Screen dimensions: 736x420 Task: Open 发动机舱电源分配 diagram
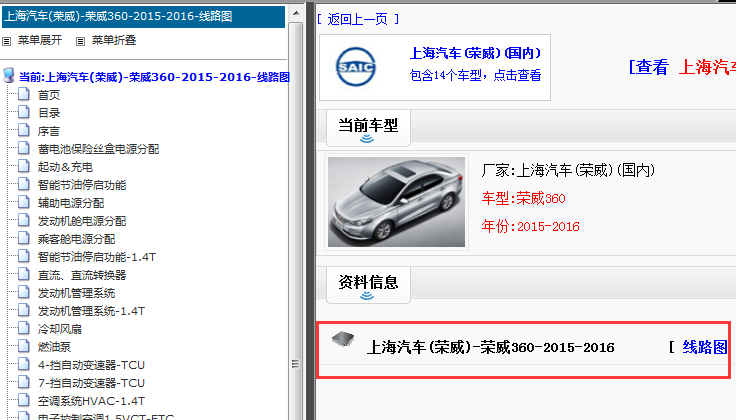[x=82, y=221]
